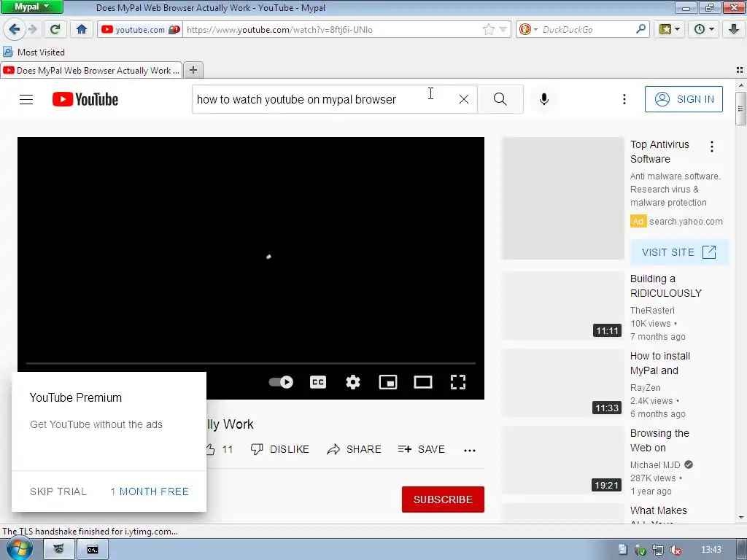
Task: Open the history clock toolbar dropdown
Action: point(704,29)
